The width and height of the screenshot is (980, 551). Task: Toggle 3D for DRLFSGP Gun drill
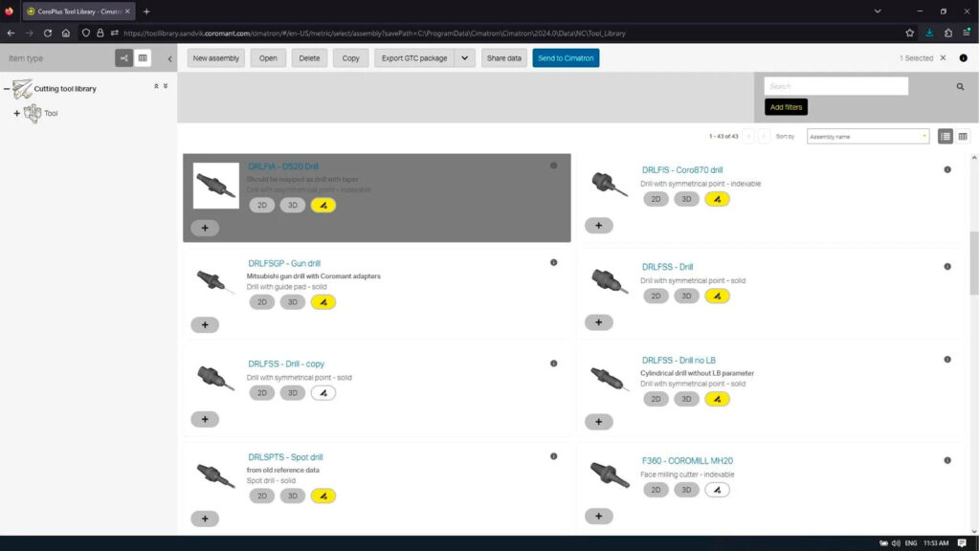[293, 302]
